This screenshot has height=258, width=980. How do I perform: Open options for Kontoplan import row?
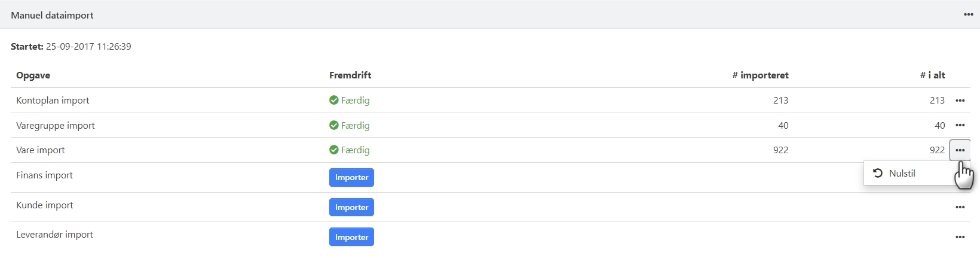click(x=960, y=101)
